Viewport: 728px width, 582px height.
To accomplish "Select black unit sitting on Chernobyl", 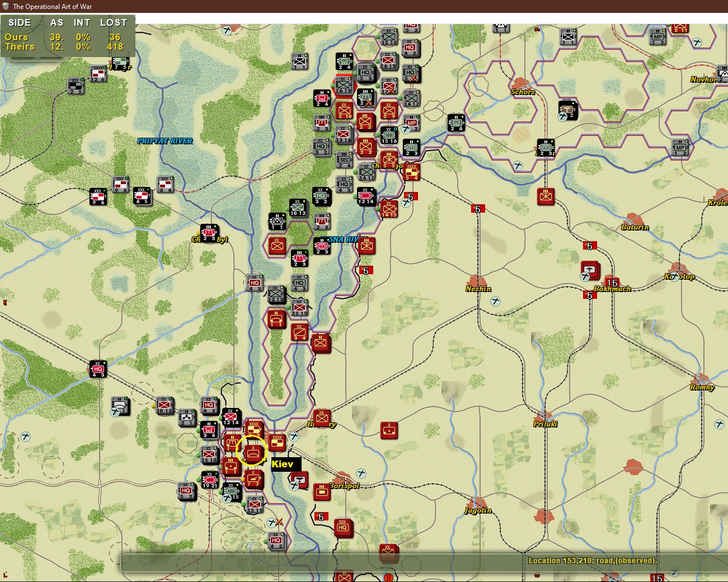I will click(x=209, y=233).
